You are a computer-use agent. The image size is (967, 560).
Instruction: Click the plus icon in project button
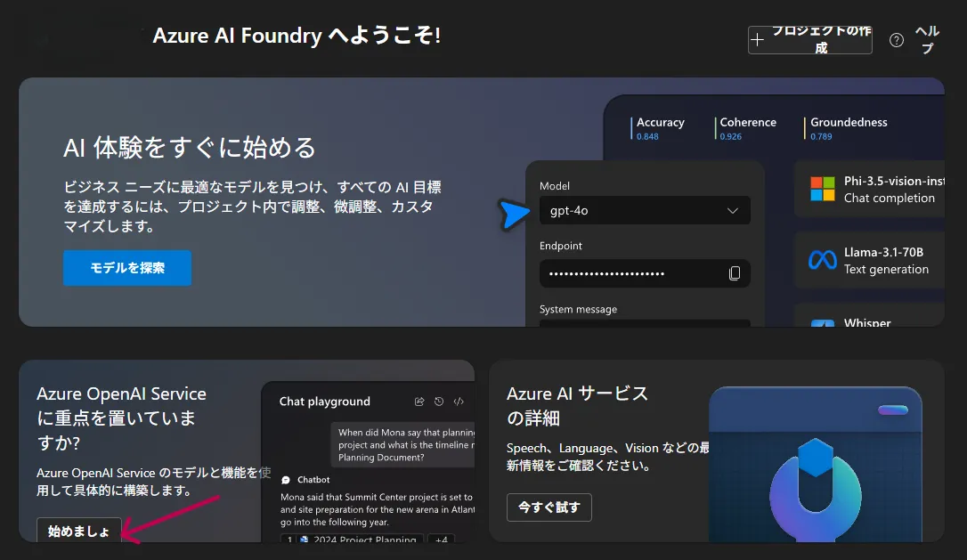(x=758, y=40)
